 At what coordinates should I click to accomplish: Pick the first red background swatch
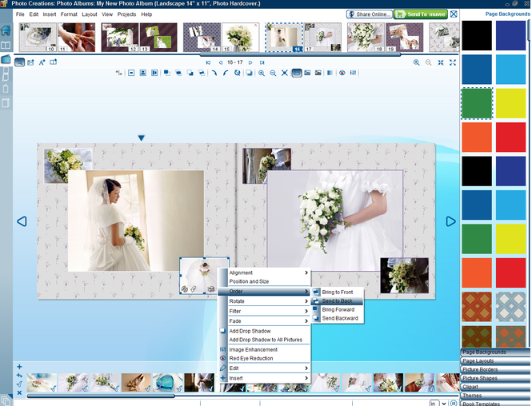pyautogui.click(x=510, y=137)
